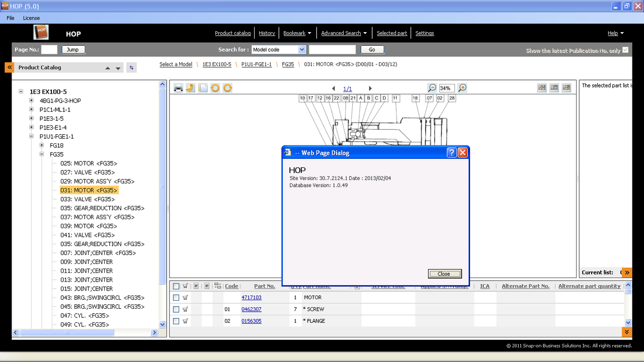
Task: Click tree vertical scrollbar down arrow
Action: click(162, 324)
